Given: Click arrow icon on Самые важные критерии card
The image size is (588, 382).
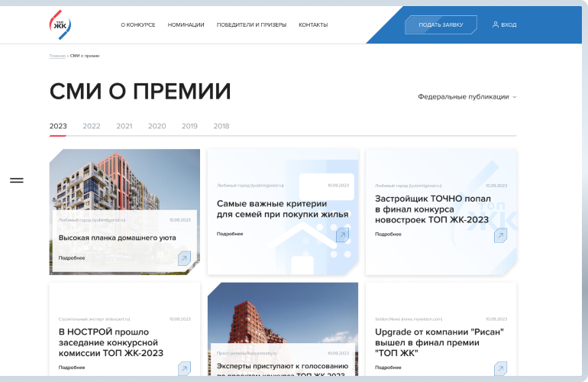Looking at the screenshot, I should click(342, 235).
